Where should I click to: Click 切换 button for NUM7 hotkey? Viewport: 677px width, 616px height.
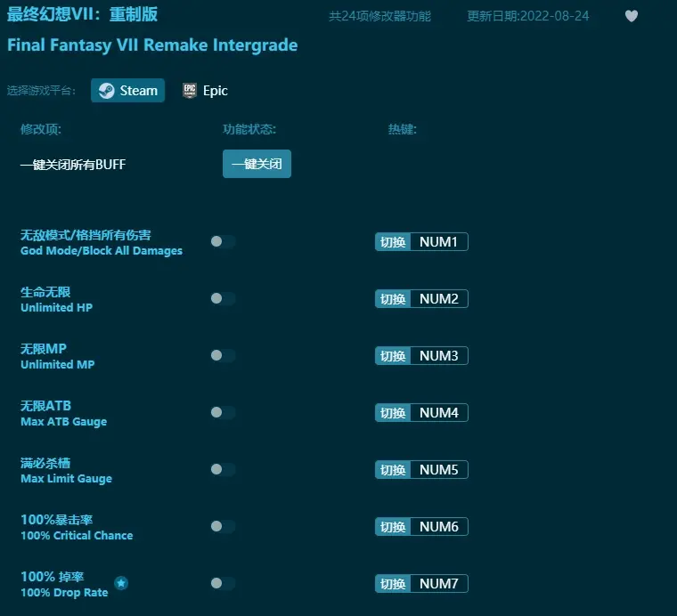coord(393,583)
